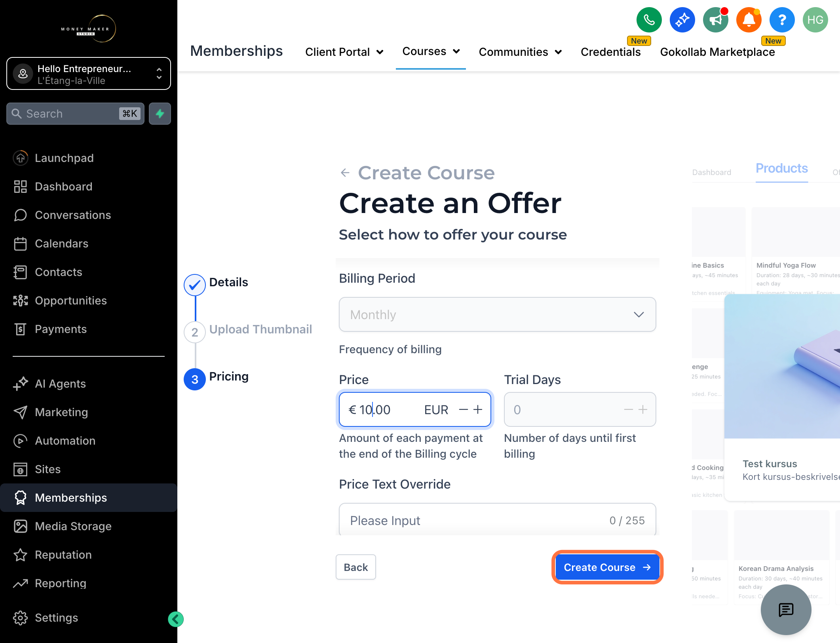
Task: Click the Create Course button
Action: point(607,567)
